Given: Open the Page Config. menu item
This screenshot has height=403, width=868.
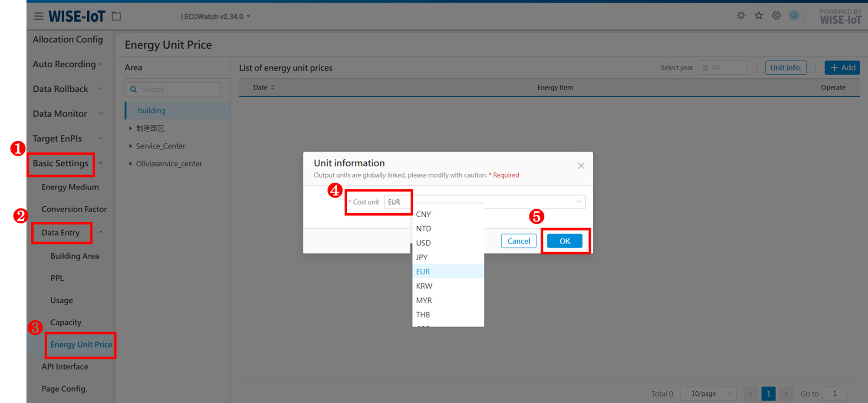Looking at the screenshot, I should click(64, 389).
